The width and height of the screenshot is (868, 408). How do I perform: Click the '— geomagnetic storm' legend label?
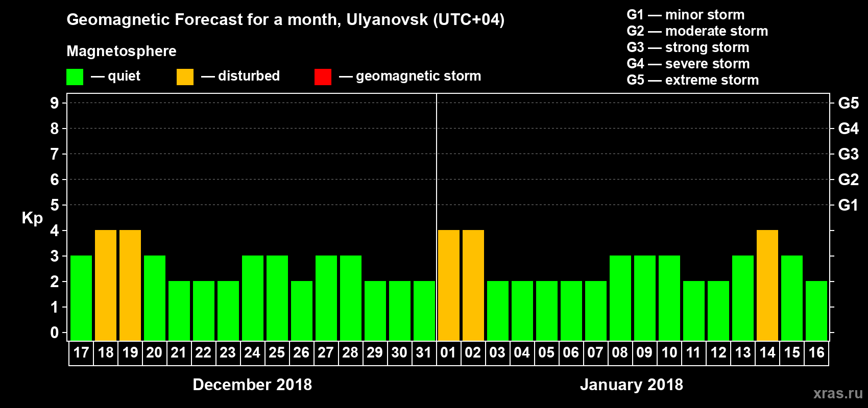coord(410,76)
